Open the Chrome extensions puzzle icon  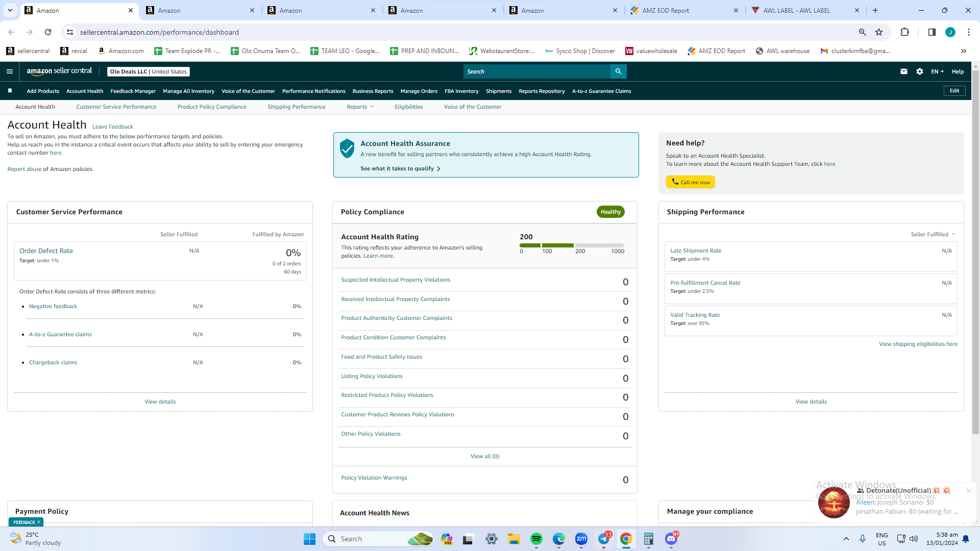[x=904, y=32]
